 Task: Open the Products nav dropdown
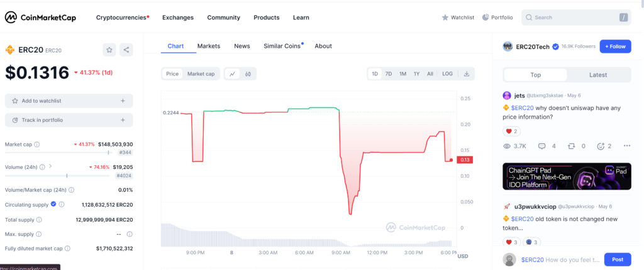click(x=266, y=18)
